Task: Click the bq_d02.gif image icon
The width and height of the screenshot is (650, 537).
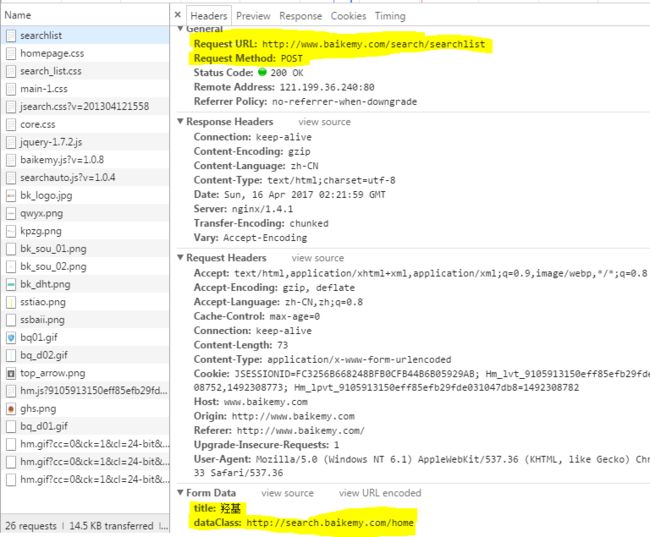Action: tap(11, 355)
